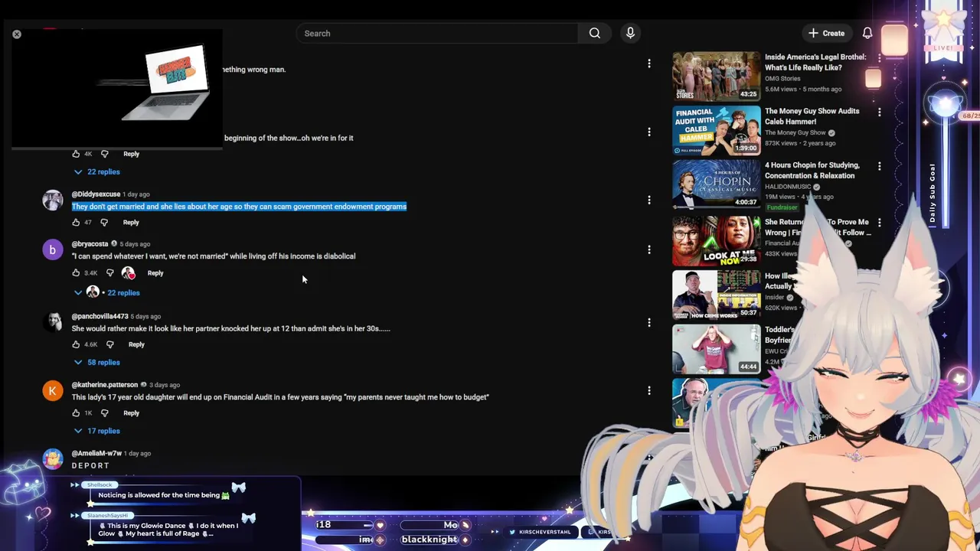The width and height of the screenshot is (980, 551).
Task: Click the search magnifier button
Action: [594, 33]
